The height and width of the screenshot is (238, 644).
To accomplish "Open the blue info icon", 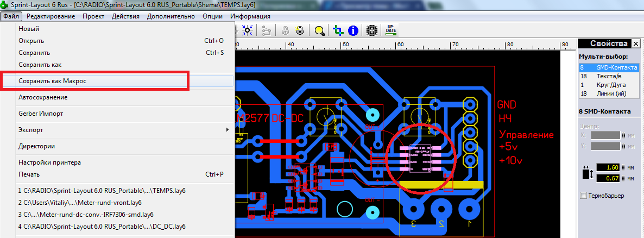I will pos(353,30).
